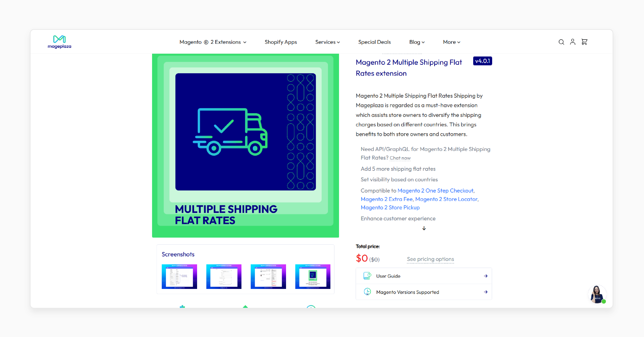Viewport: 644px width, 337px height.
Task: Open the Blog dropdown menu
Action: tap(417, 42)
